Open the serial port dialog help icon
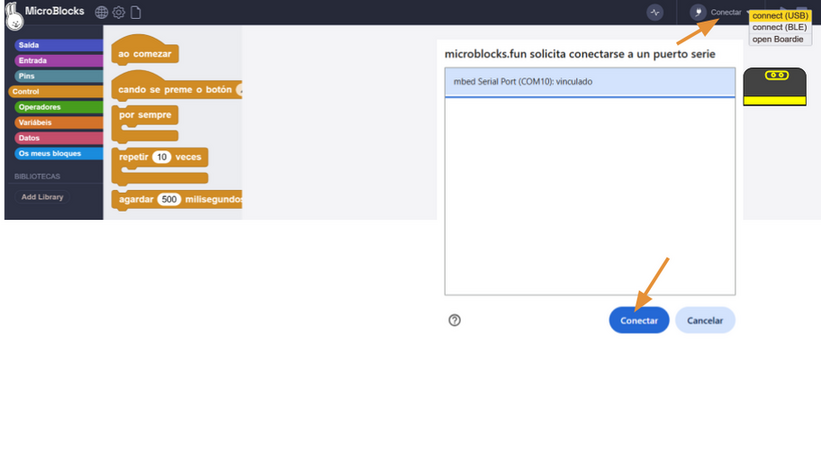Viewport: 821px width, 462px height. click(454, 320)
